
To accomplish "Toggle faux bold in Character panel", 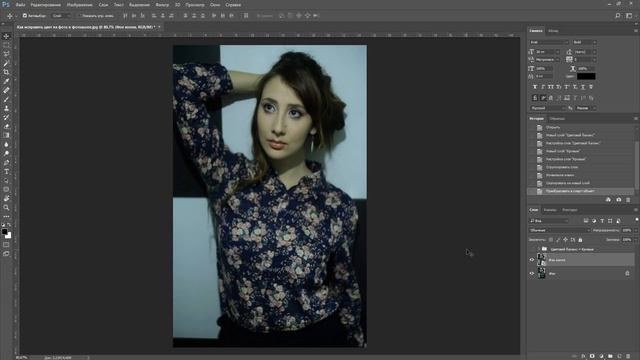I will pos(535,87).
